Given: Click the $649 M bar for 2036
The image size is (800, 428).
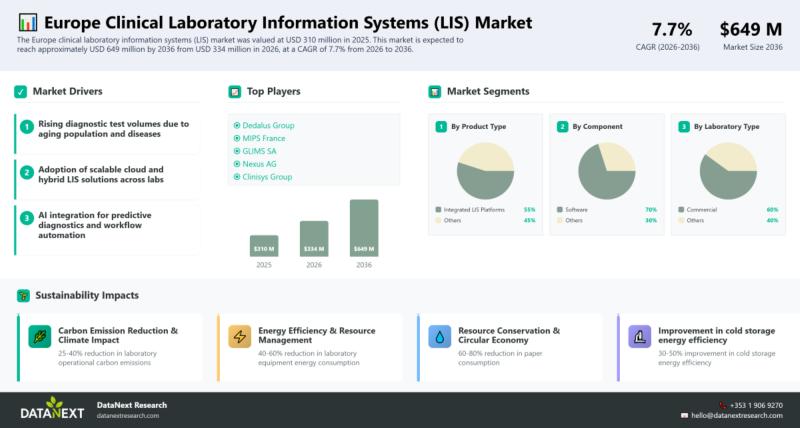Looking at the screenshot, I should (x=364, y=228).
